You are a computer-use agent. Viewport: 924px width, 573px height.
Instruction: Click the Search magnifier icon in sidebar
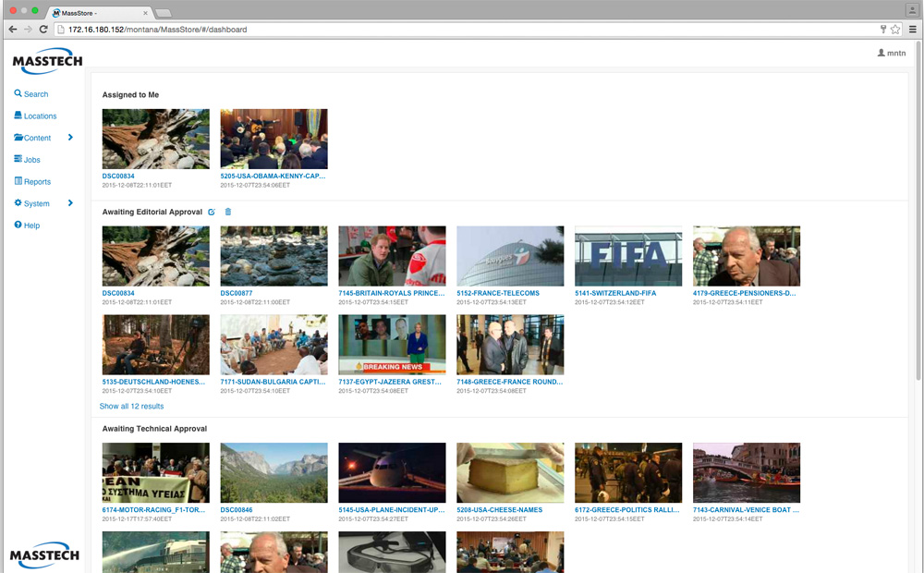(x=18, y=93)
